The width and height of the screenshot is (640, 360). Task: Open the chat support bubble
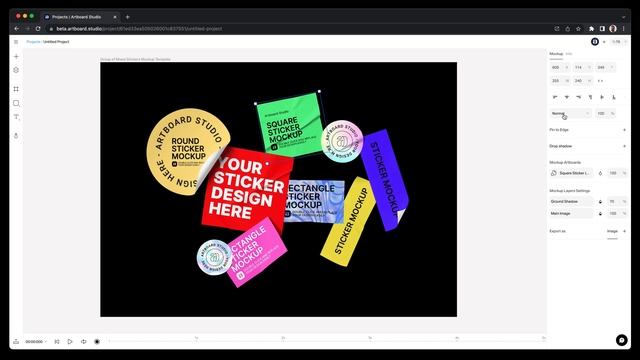622,340
